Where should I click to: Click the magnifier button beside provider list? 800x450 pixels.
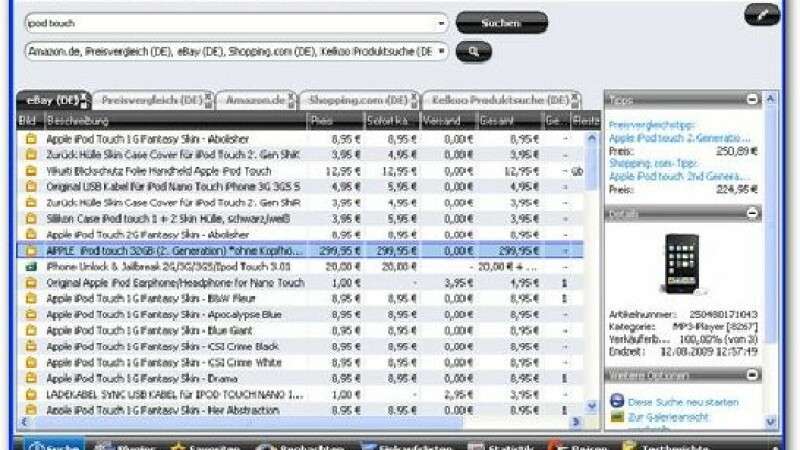coord(473,52)
